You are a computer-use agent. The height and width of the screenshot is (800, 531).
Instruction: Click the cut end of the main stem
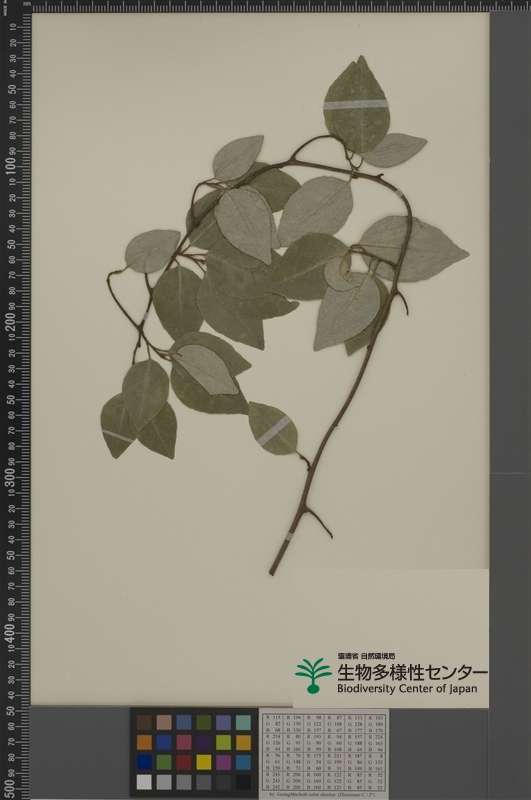pyautogui.click(x=272, y=572)
